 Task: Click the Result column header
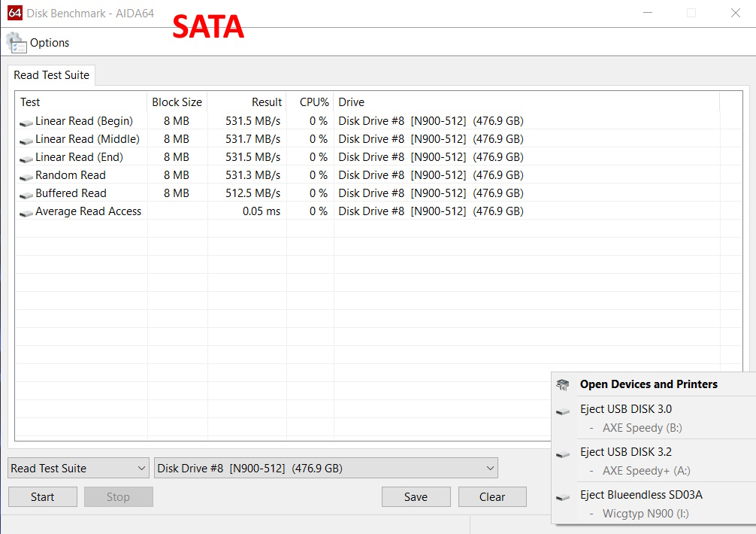pyautogui.click(x=246, y=102)
